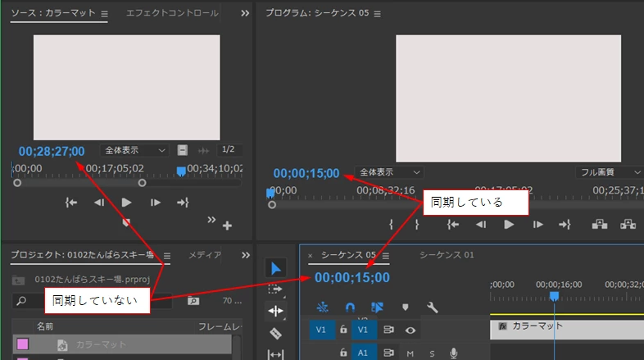
Task: Toggle sync lock on A1 track
Action: pos(388,353)
